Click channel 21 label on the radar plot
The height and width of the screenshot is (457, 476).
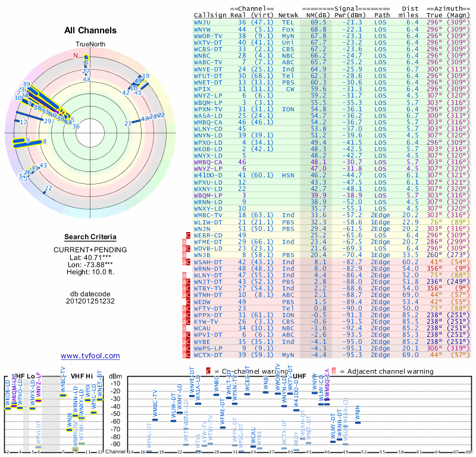coord(128,123)
